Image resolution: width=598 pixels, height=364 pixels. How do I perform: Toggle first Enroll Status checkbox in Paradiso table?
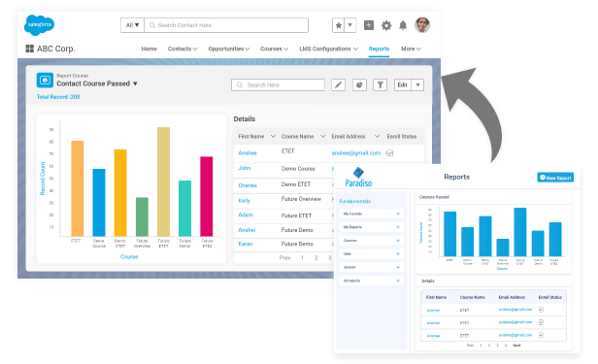[541, 310]
